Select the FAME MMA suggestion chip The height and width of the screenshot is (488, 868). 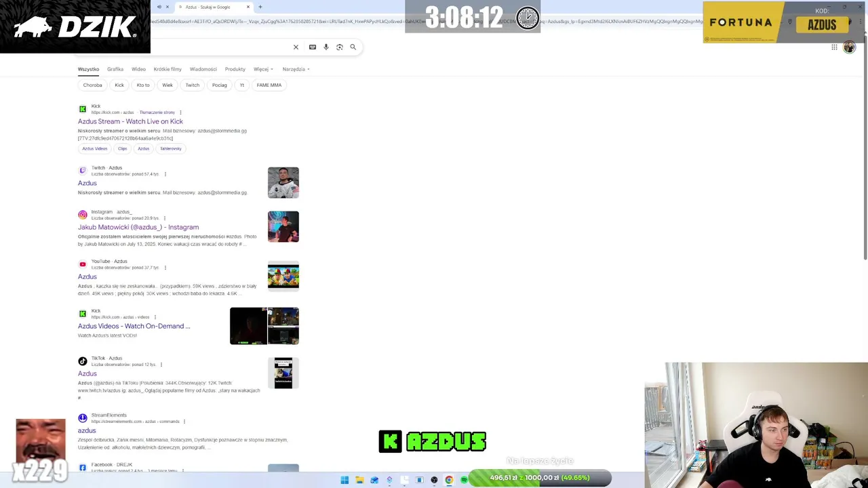pyautogui.click(x=269, y=85)
